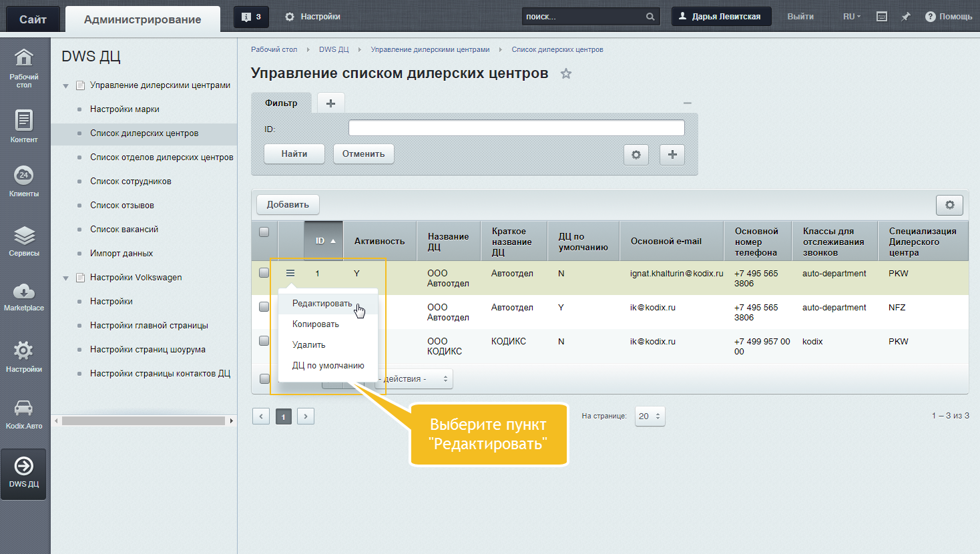
Task: Collapse Настройки Volkswagen tree node
Action: click(66, 278)
